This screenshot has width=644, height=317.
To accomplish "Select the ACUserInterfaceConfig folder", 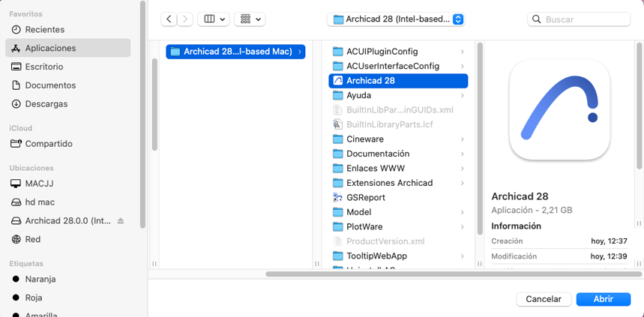I will point(398,66).
